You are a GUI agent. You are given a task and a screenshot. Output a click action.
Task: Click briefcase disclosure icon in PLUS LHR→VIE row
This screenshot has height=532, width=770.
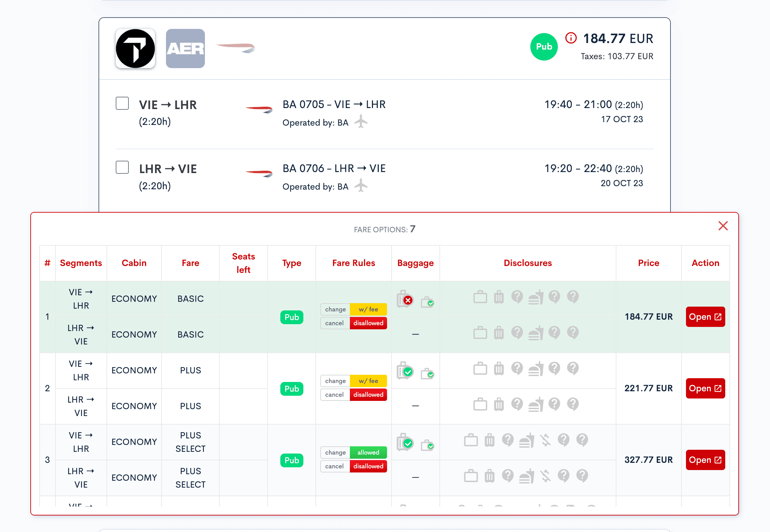click(x=480, y=404)
